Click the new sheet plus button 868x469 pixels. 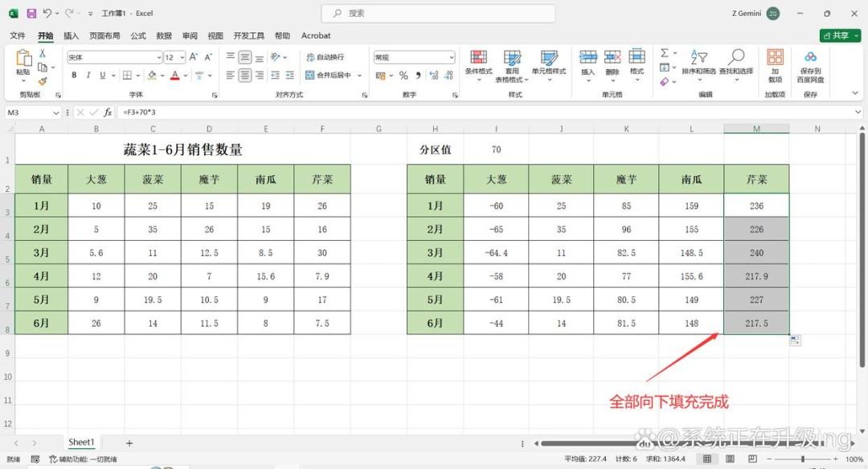[129, 443]
